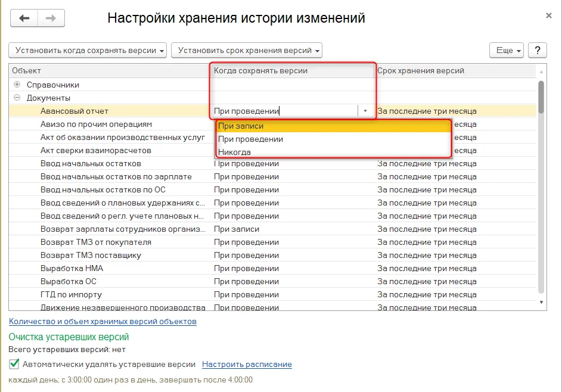Click dropdown arrow in Авансовый отчет field
The height and width of the screenshot is (392, 562).
365,111
